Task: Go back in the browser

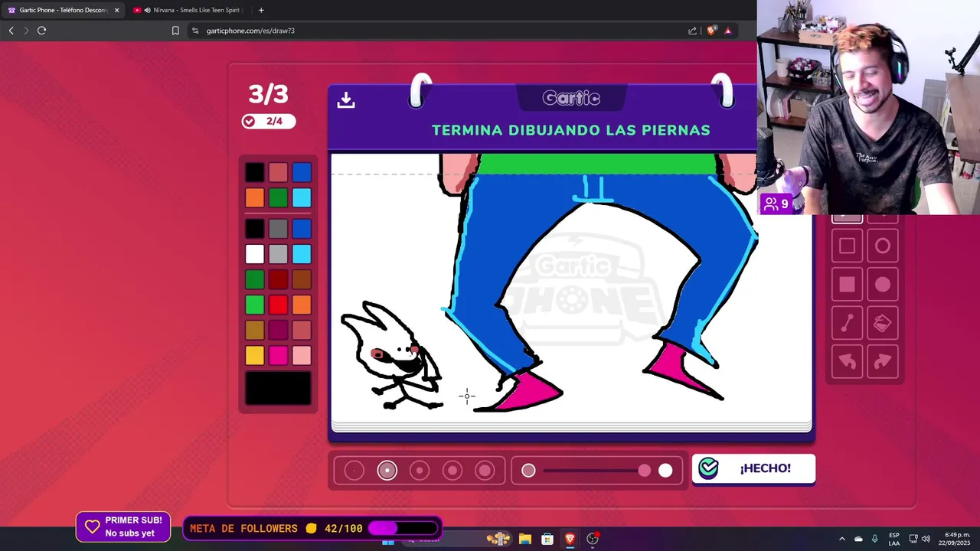Action: click(x=11, y=31)
